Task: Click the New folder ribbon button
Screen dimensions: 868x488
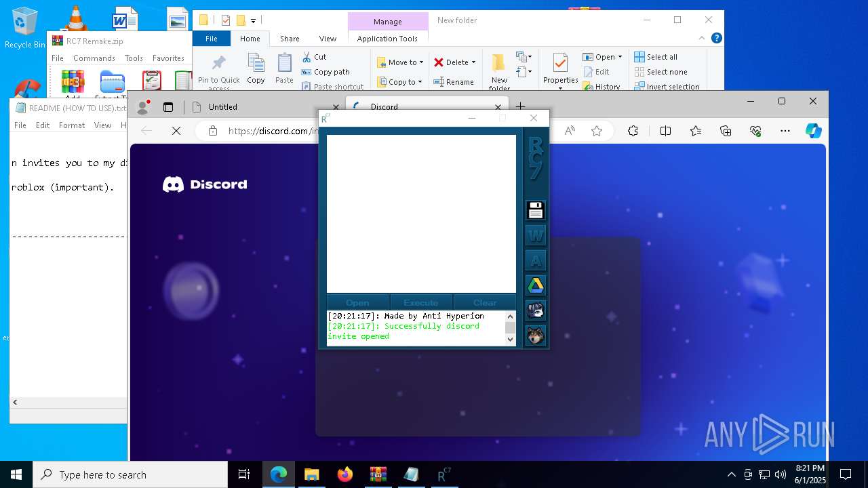Action: 499,72
